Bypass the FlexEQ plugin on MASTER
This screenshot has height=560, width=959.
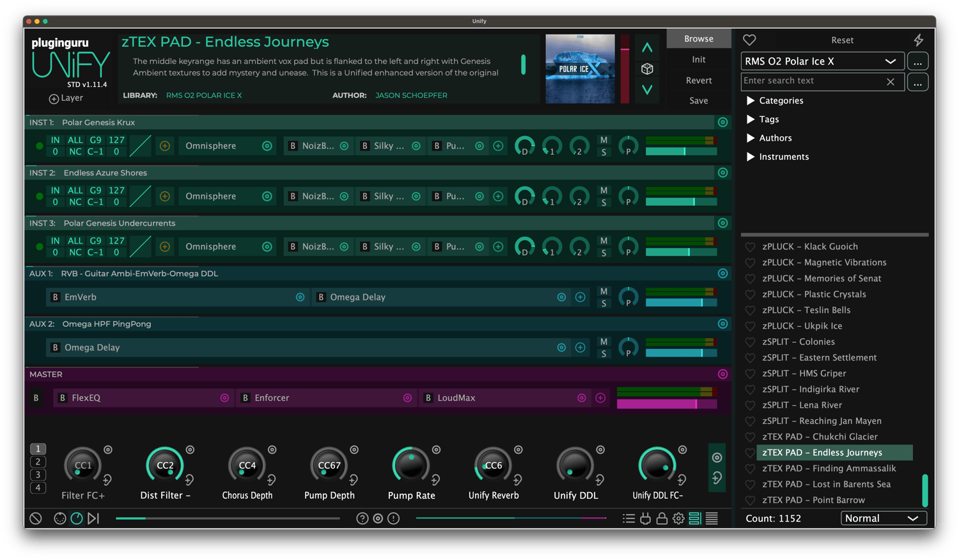(63, 398)
